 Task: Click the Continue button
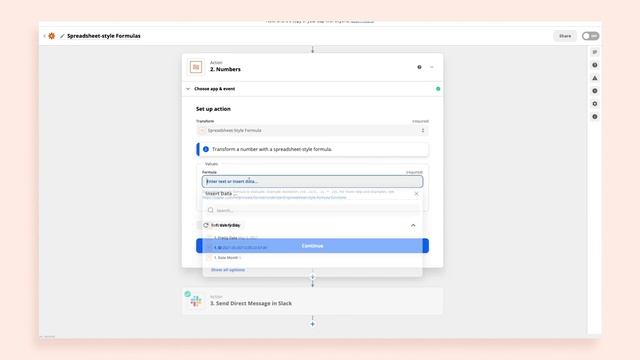tap(312, 246)
